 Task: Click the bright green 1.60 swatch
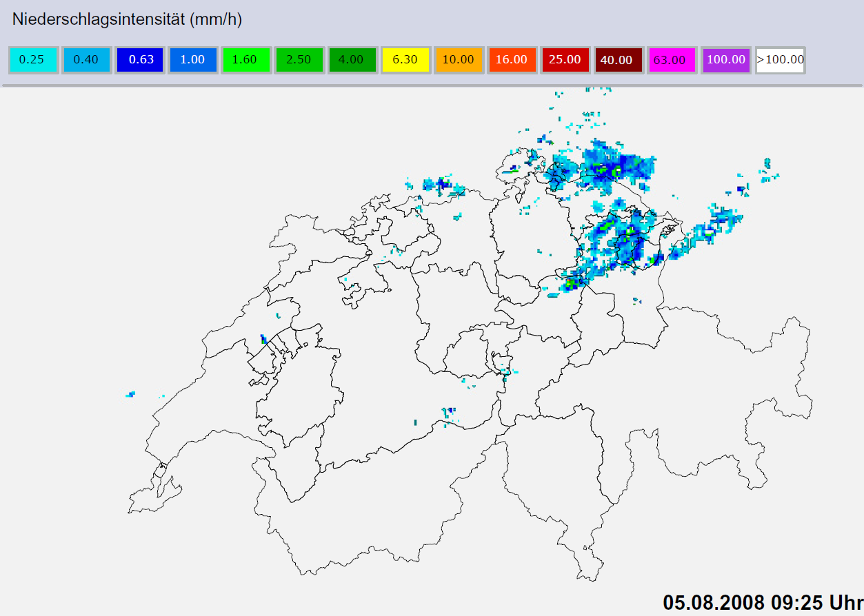(x=245, y=60)
